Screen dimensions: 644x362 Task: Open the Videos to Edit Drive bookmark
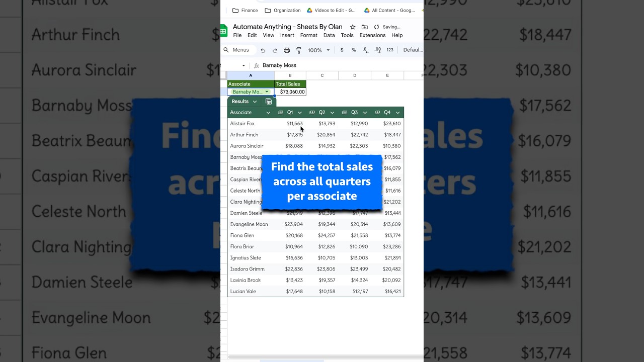(331, 10)
